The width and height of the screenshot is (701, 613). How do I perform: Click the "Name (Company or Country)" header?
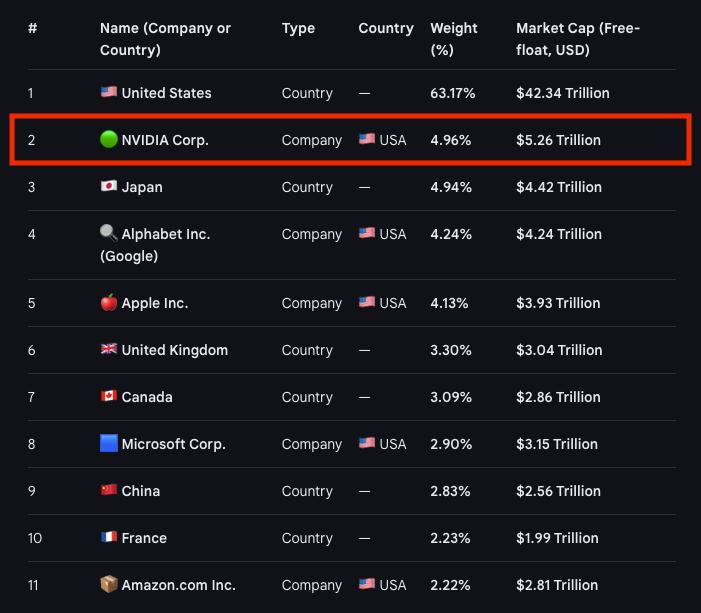[x=165, y=39]
